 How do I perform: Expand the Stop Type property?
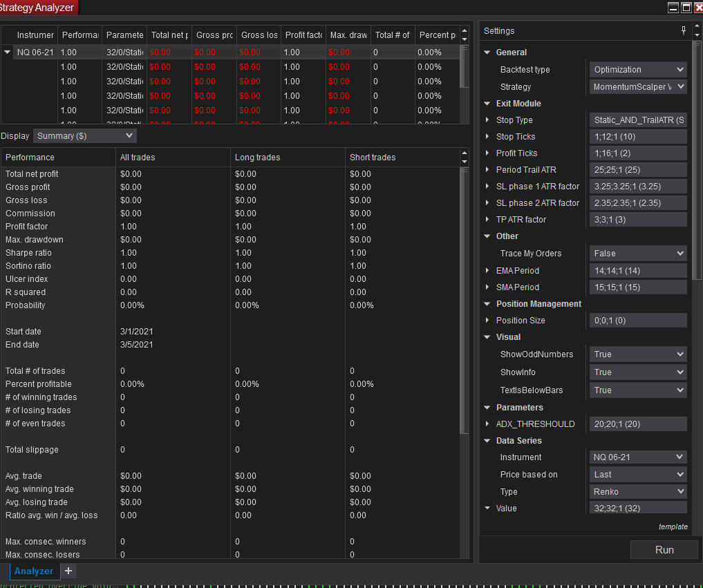(x=487, y=120)
